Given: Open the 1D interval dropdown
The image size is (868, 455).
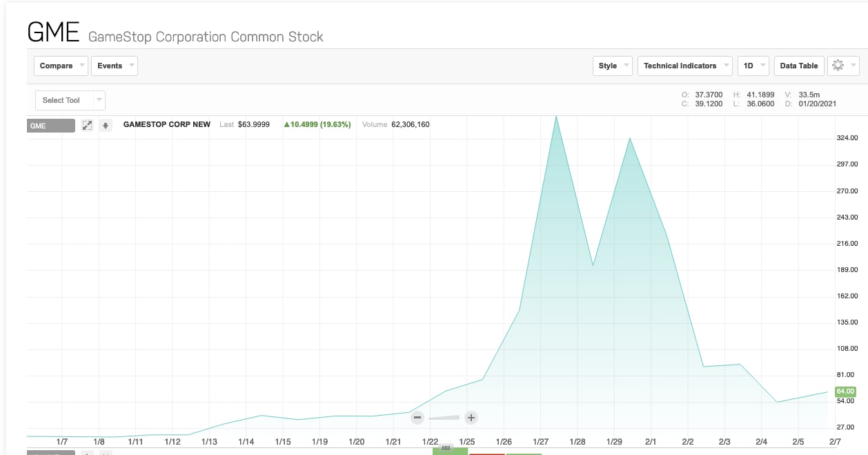Looking at the screenshot, I should [753, 66].
